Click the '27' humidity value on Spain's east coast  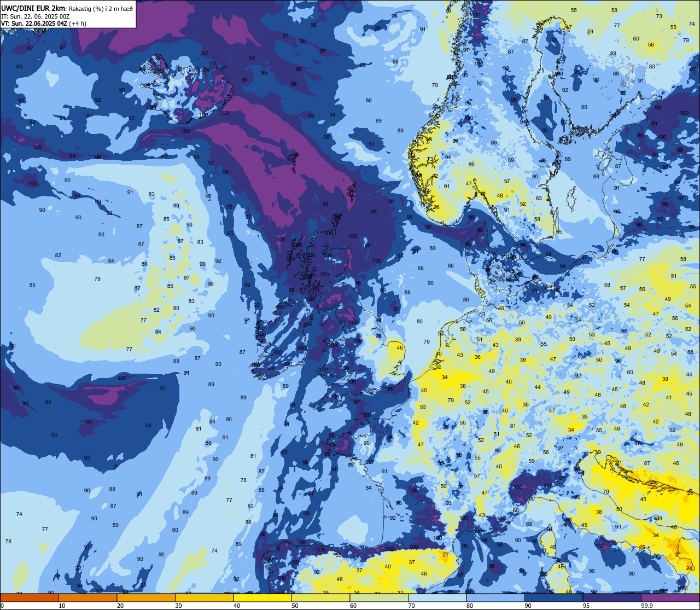446,554
